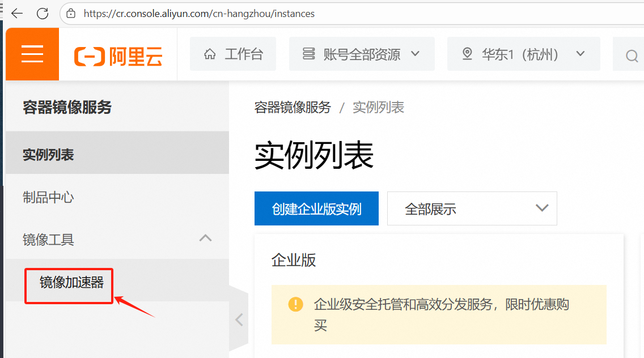Expand the 账号全部资源 dropdown
The width and height of the screenshot is (644, 358).
point(362,54)
